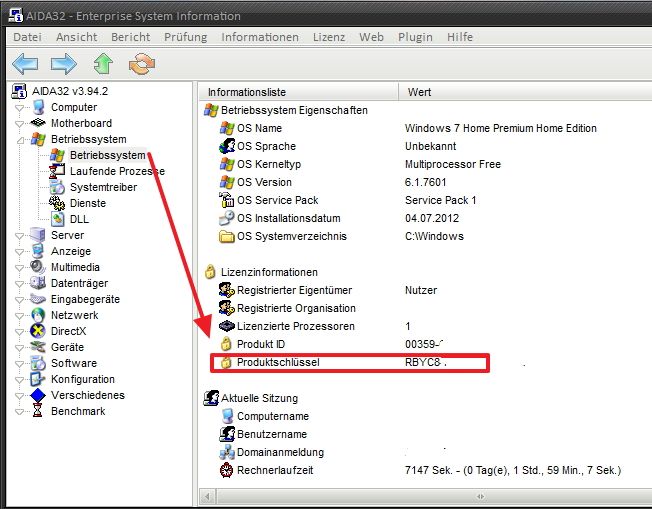The height and width of the screenshot is (509, 652).
Task: Open the Datei menu
Action: tap(27, 37)
